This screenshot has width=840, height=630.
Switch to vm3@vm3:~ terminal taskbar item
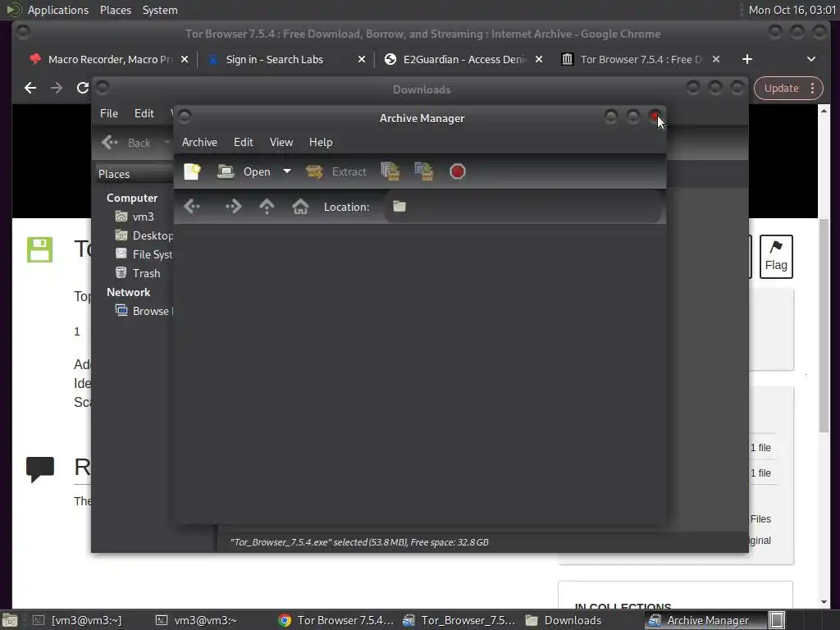[195, 620]
